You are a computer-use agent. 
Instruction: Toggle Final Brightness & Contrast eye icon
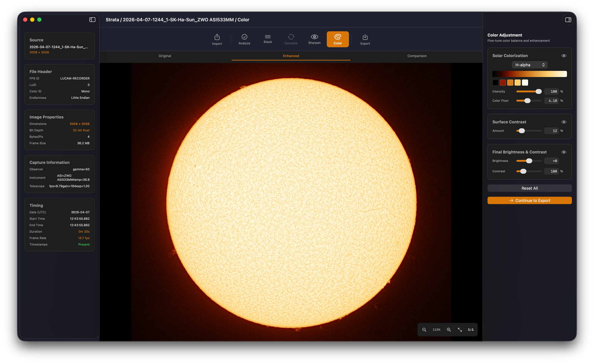point(564,152)
